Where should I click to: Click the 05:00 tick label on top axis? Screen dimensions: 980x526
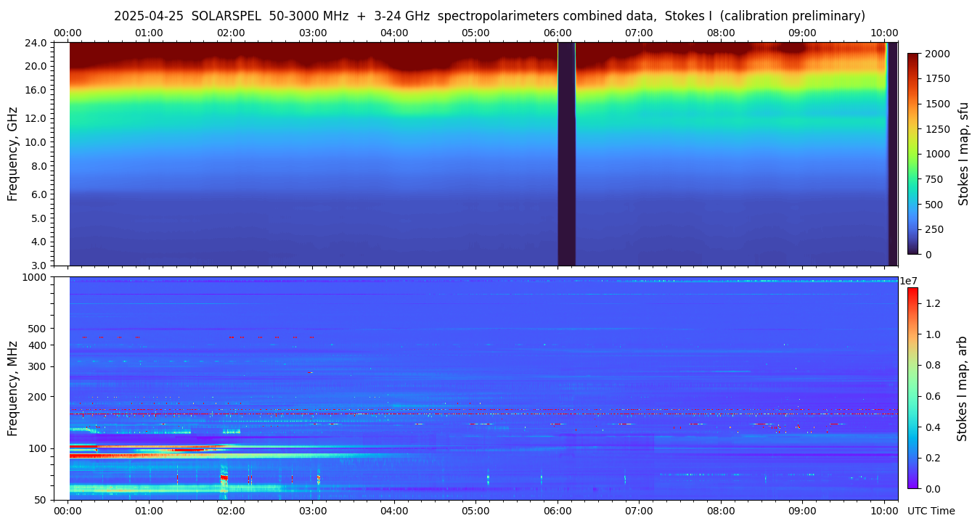[475, 33]
